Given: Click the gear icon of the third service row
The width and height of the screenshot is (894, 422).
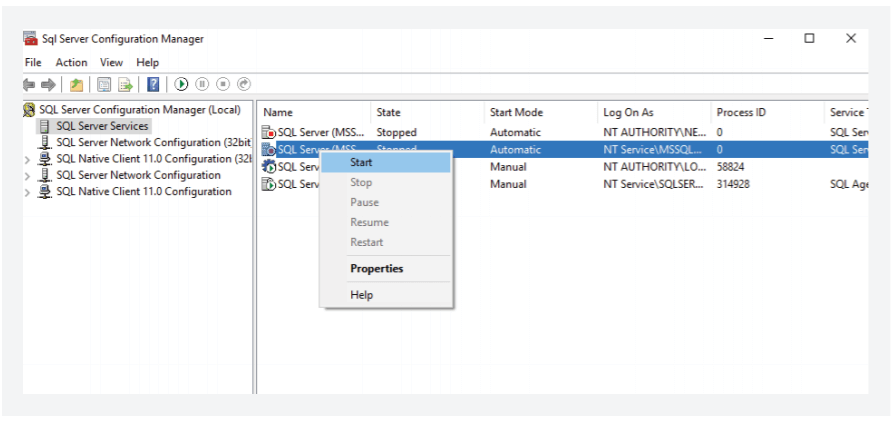Looking at the screenshot, I should tap(269, 167).
